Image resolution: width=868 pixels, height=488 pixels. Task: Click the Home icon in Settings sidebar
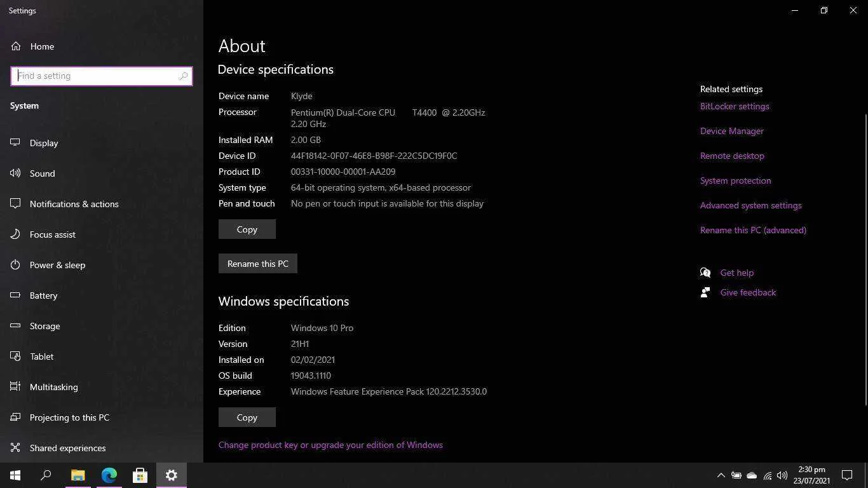pos(16,46)
